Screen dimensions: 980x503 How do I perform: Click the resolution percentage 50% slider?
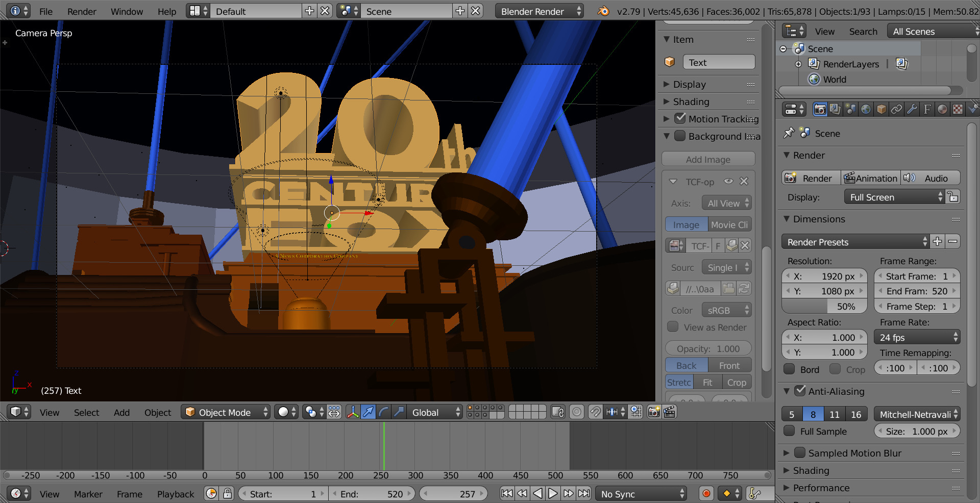click(824, 306)
